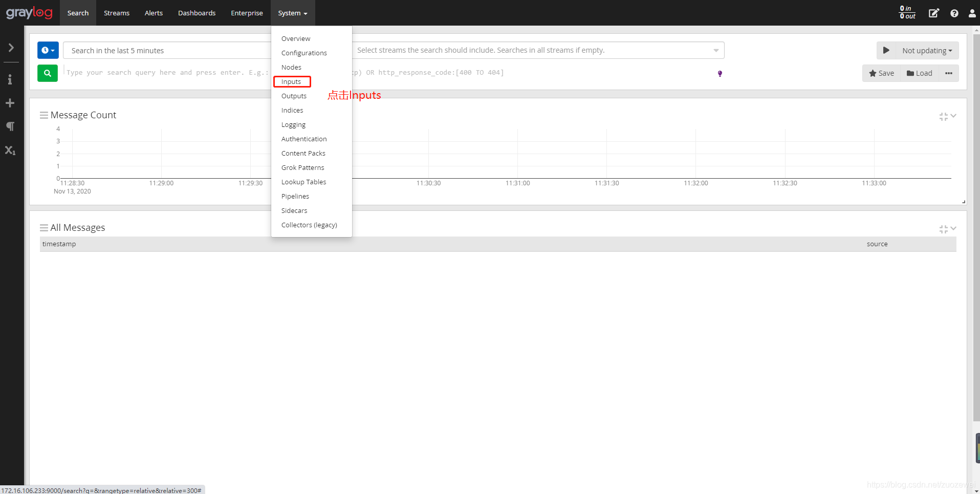The width and height of the screenshot is (980, 494).
Task: Click the purple lightbulb query help icon
Action: point(720,74)
